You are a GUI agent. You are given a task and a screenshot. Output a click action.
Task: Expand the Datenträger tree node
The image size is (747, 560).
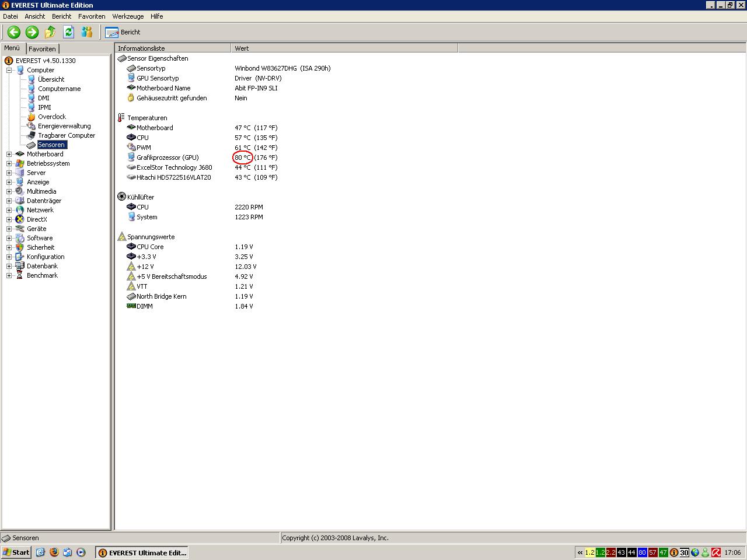coord(9,201)
